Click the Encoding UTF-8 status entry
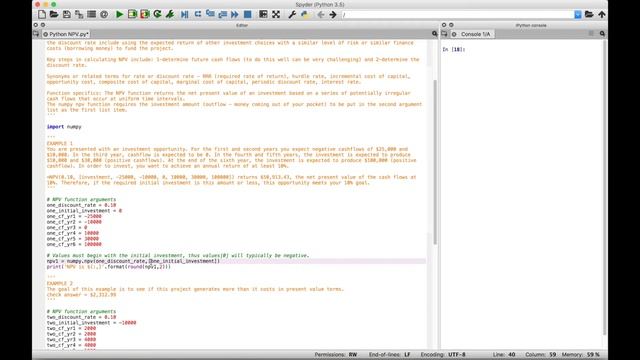Viewport: 640px width, 360px height. (x=443, y=355)
